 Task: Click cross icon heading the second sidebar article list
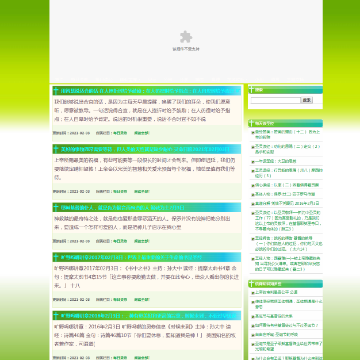coord(251,284)
